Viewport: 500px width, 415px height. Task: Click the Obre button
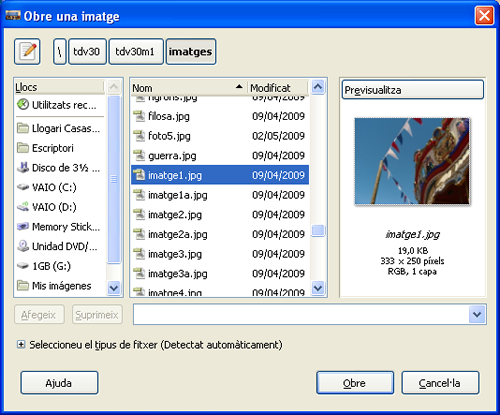coord(355,383)
